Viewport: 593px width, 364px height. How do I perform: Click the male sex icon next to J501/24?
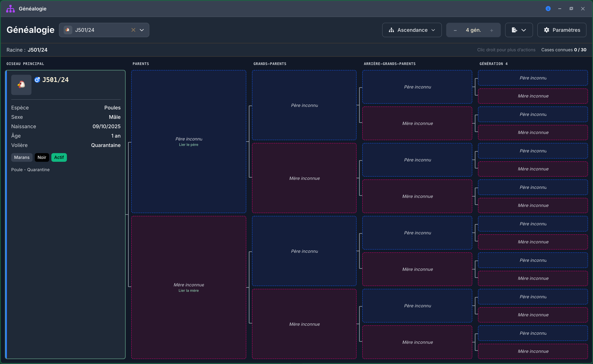click(37, 80)
